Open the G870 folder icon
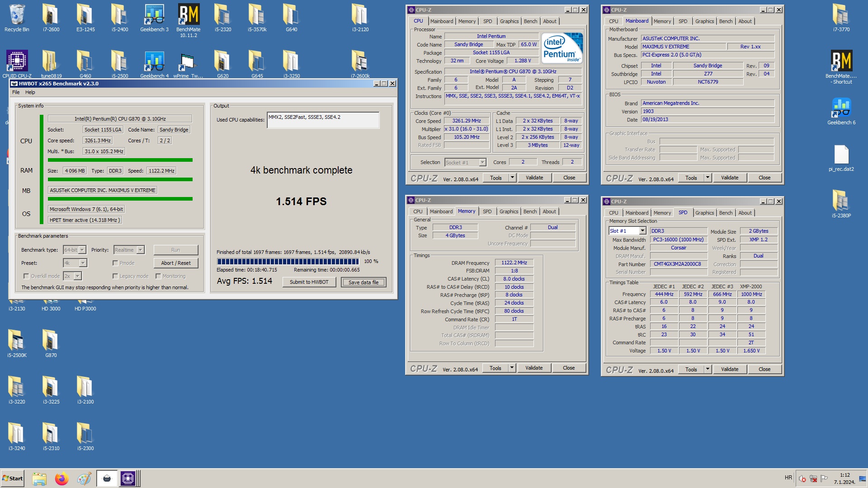This screenshot has width=868, height=488. click(x=51, y=343)
